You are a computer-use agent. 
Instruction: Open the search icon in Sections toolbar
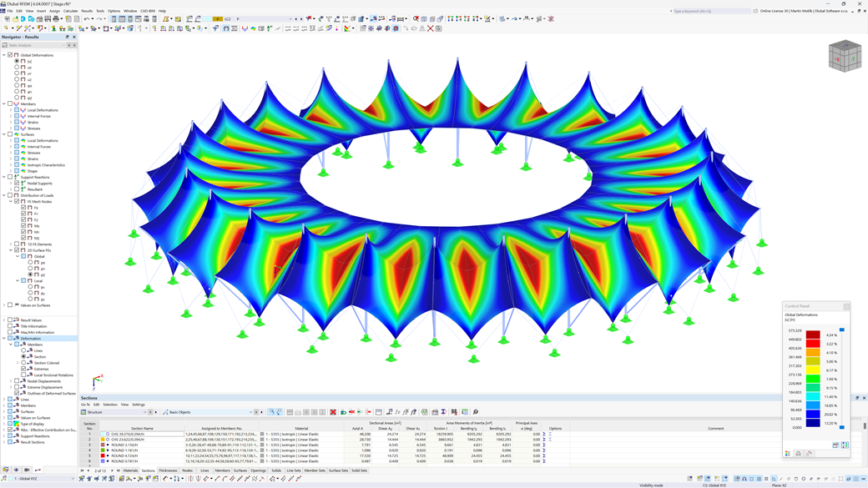point(475,410)
